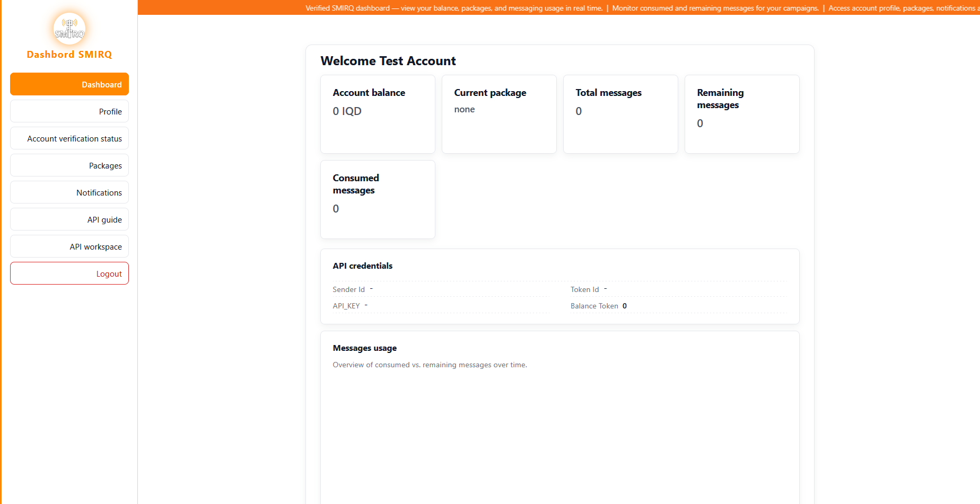
Task: Select the Current package card
Action: (499, 114)
